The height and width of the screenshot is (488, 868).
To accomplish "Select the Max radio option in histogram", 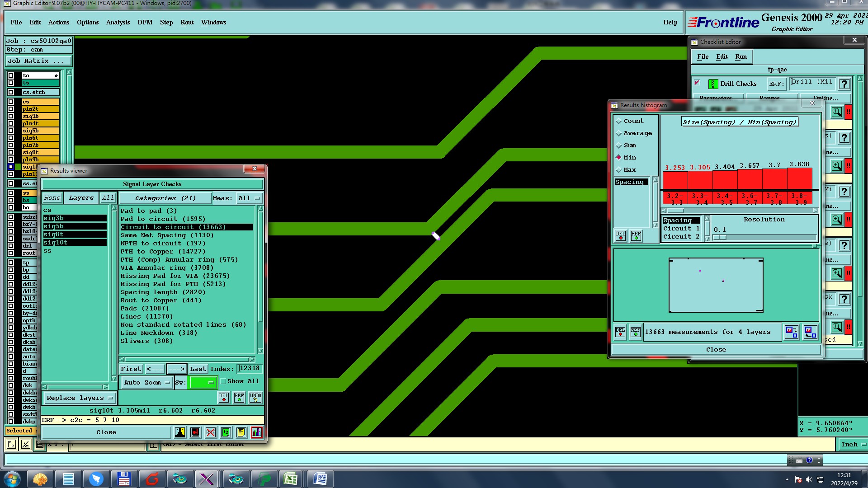I will 619,170.
